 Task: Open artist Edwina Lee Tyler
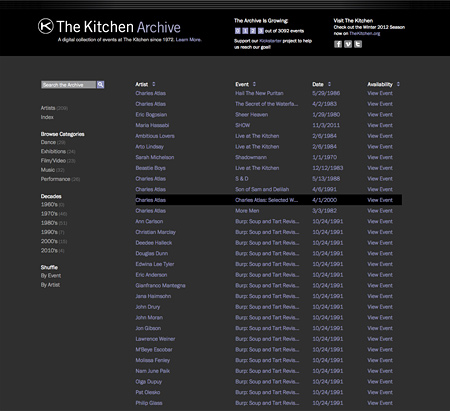pos(155,264)
